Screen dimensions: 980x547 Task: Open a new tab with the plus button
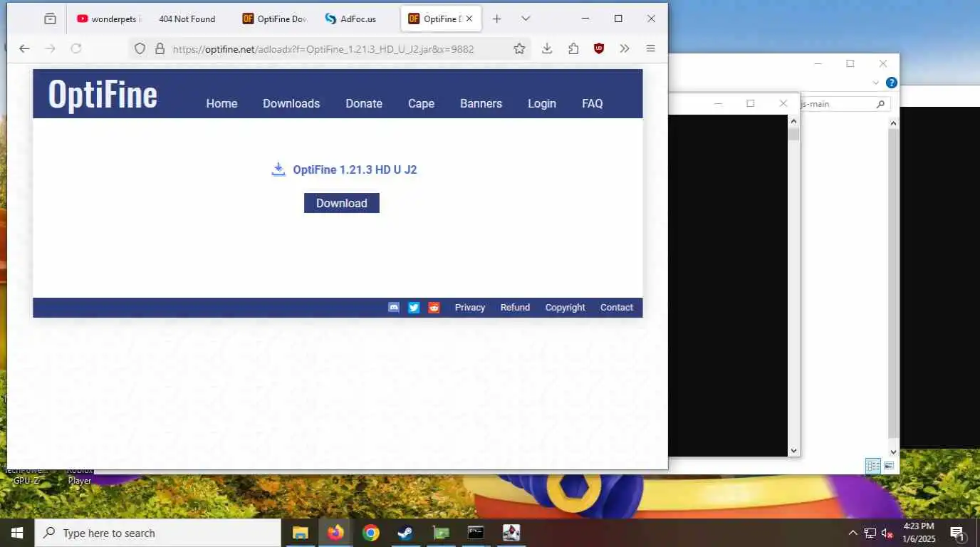497,19
